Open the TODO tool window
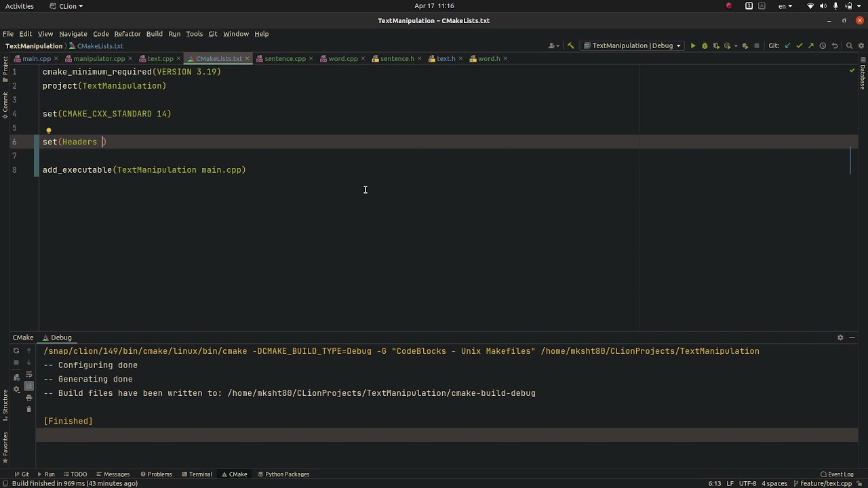Viewport: 868px width, 488px height. coord(75,474)
